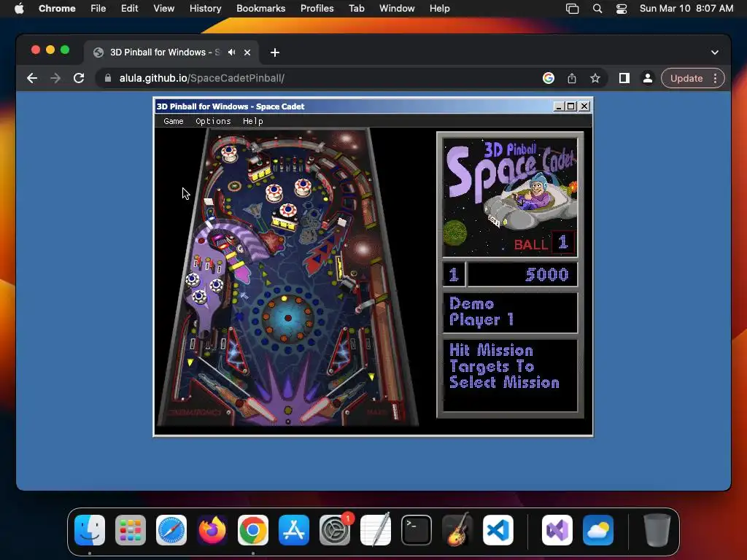This screenshot has width=747, height=560.
Task: Toggle the Chrome side panel icon
Action: (624, 78)
